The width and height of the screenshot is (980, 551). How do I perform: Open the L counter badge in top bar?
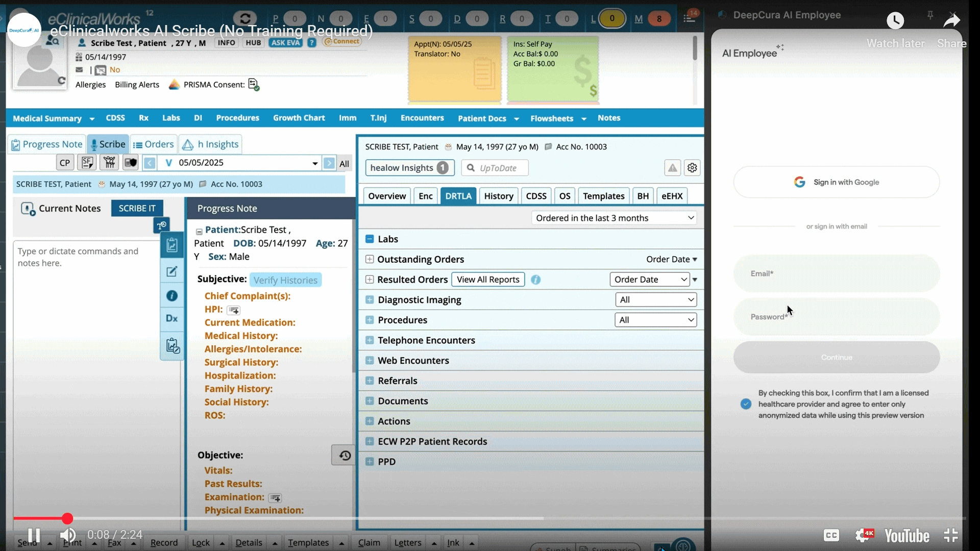[x=611, y=19]
